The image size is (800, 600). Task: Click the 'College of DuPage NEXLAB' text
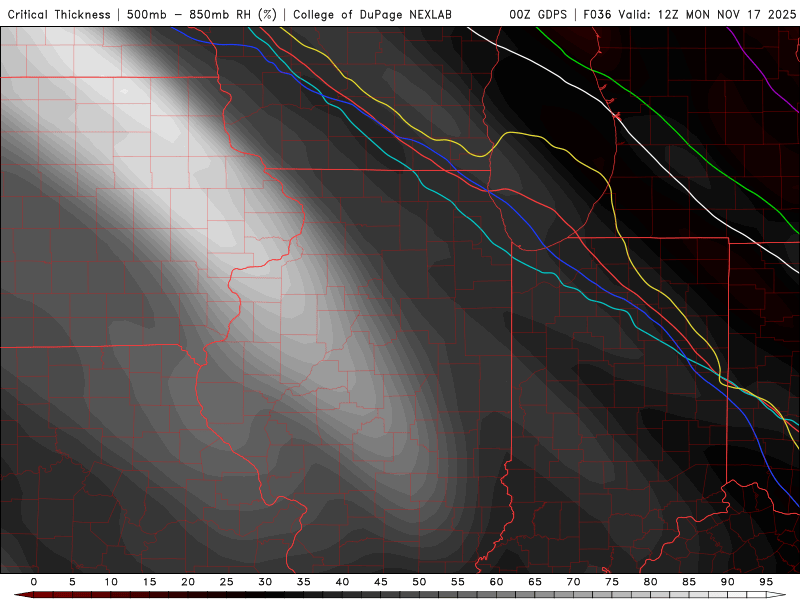pyautogui.click(x=372, y=14)
